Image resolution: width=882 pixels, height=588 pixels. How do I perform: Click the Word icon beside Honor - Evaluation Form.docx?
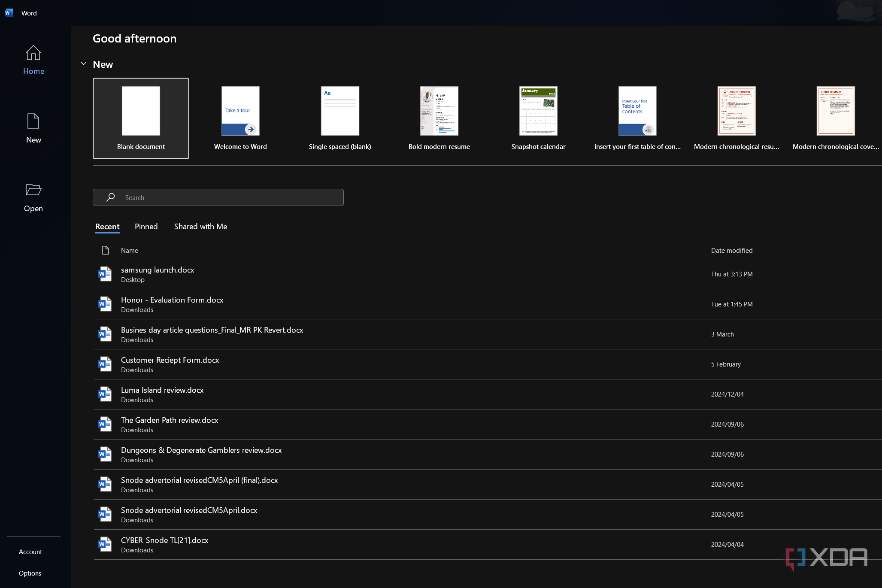105,304
